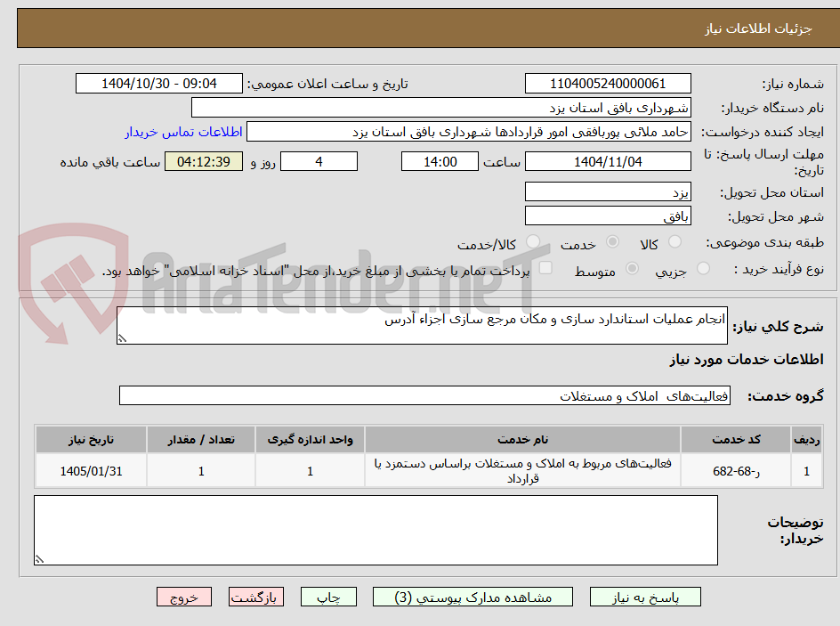840x626 pixels.
Task: Select the خدمت radio button
Action: pos(613,241)
